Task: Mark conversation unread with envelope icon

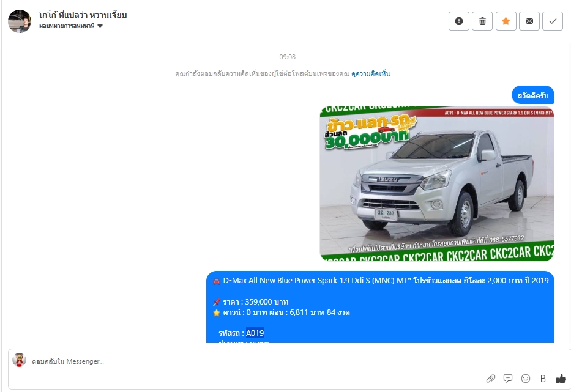Action: tap(529, 21)
